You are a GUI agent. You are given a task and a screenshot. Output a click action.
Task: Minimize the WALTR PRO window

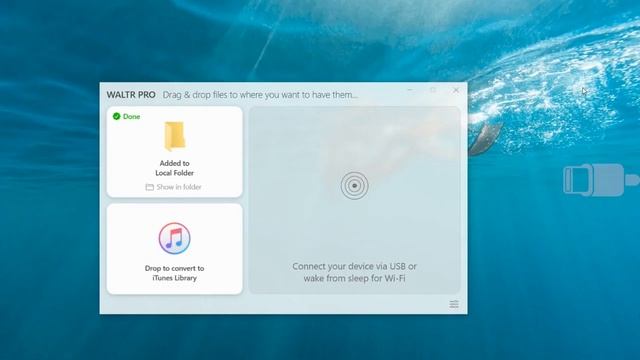(410, 90)
